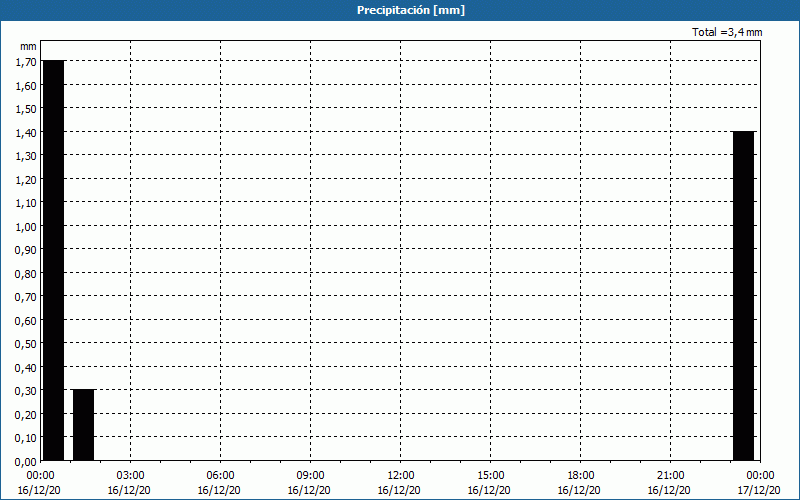This screenshot has width=800, height=500.
Task: Click the Precipitación [mm] chart title
Action: coord(411,10)
